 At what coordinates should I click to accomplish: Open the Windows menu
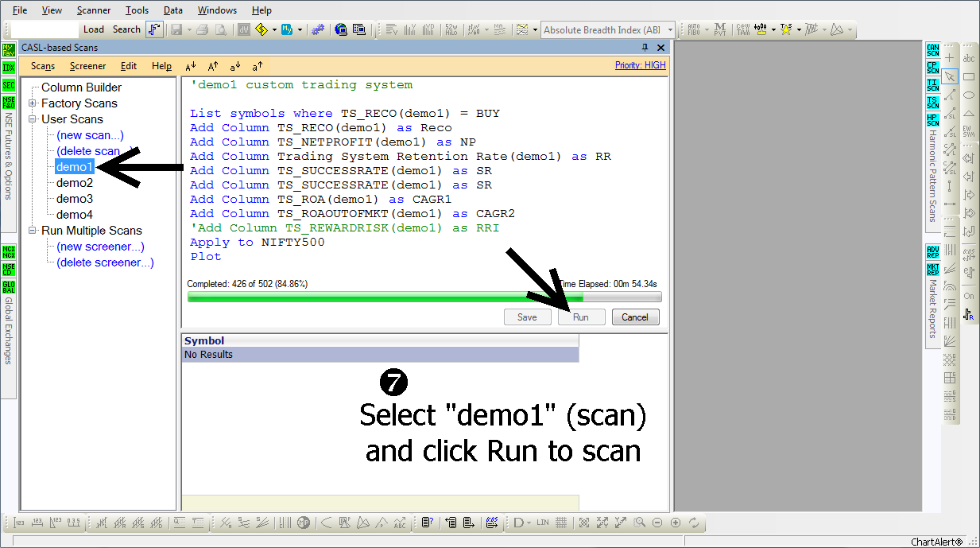point(217,10)
